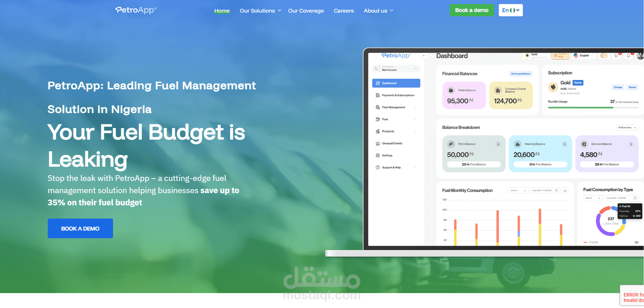Expand Payments & Subscriptions in the sidebar
The height and width of the screenshot is (308, 644).
point(396,95)
